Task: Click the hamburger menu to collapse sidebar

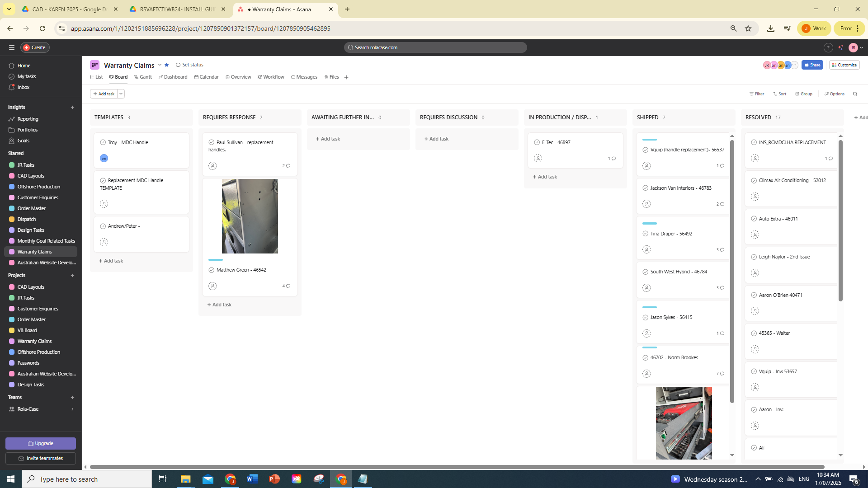Action: coord(12,47)
